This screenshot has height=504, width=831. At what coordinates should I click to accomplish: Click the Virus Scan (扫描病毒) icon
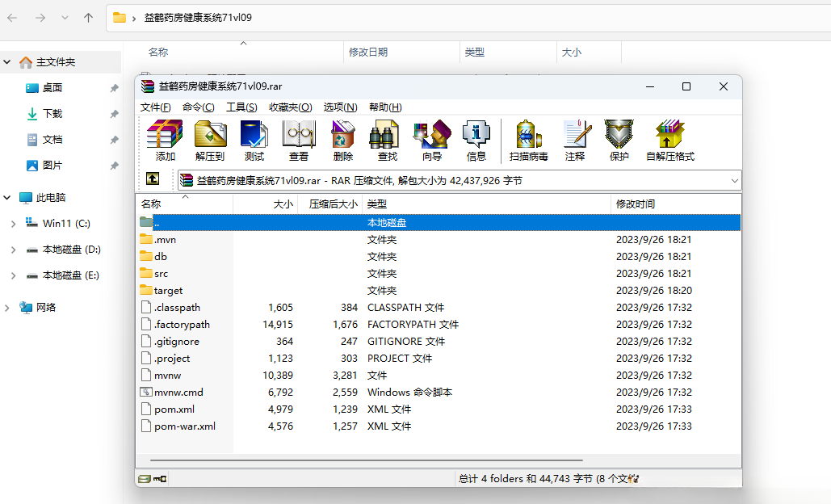528,140
